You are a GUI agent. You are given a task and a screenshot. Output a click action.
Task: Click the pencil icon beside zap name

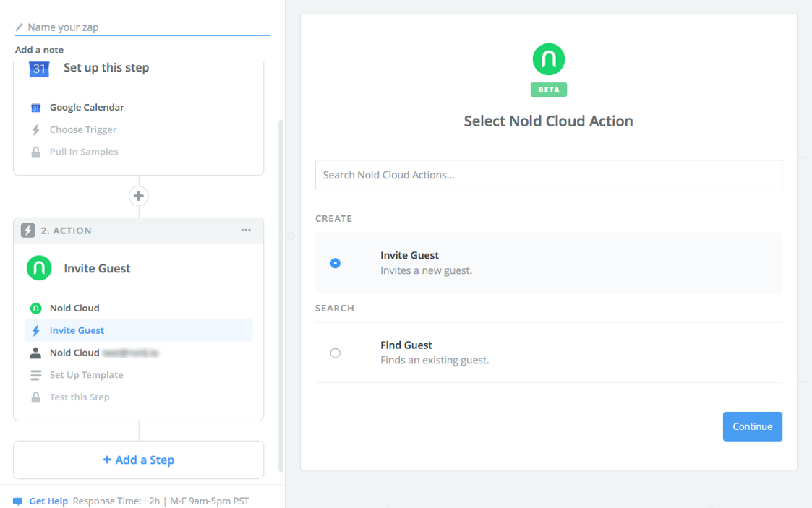click(x=19, y=27)
